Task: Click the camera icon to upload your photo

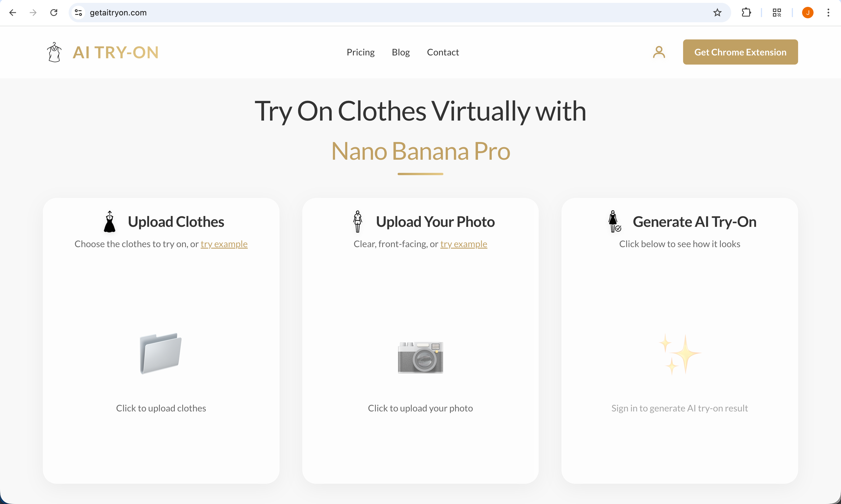Action: pyautogui.click(x=420, y=358)
